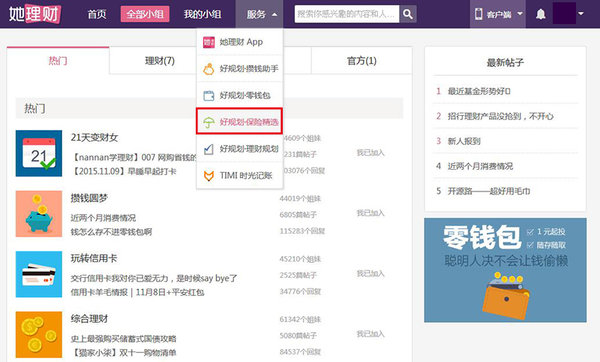Screen dimensions: 600x362
Task: Go to 首页 in the top navigation
Action: 97,14
